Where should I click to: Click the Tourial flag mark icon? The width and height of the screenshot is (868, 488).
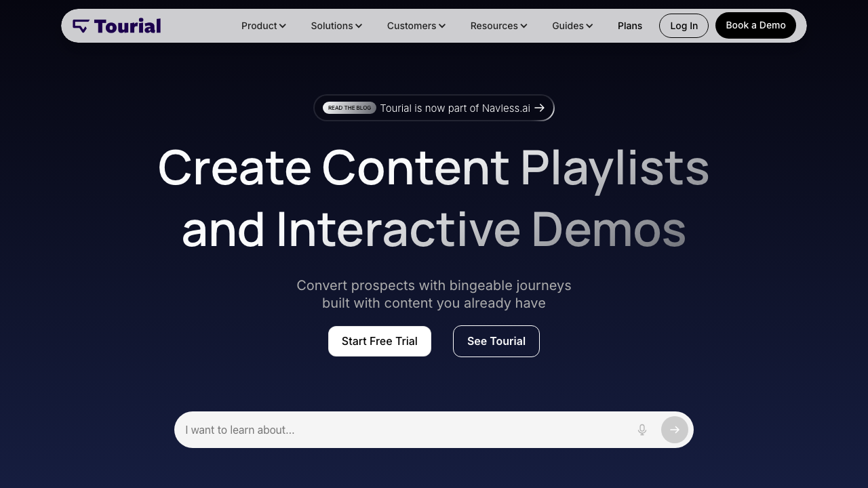tap(81, 25)
